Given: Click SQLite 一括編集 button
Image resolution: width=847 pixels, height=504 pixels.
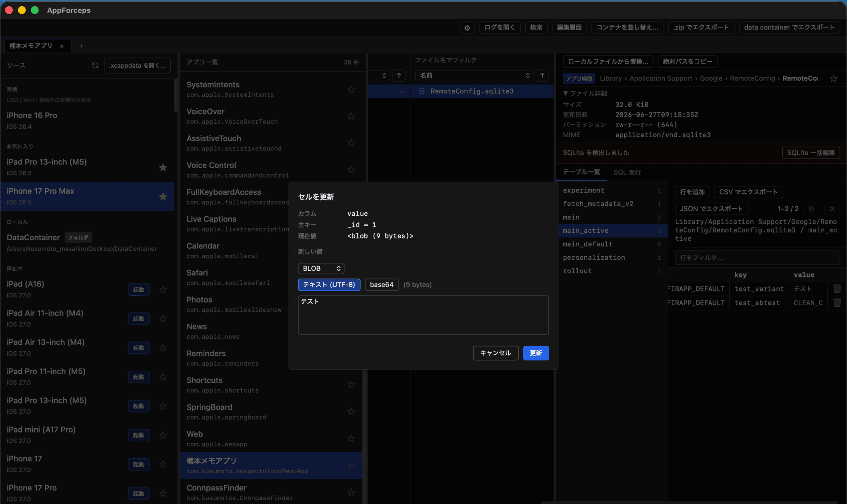Looking at the screenshot, I should click(x=811, y=153).
